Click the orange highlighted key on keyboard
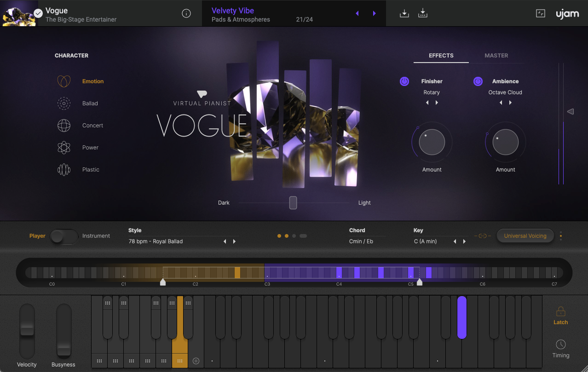Viewport: 588px width, 372px height. 180,332
